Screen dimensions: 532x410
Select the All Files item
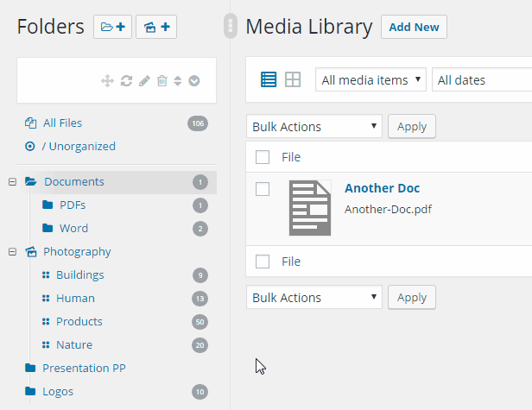point(62,123)
